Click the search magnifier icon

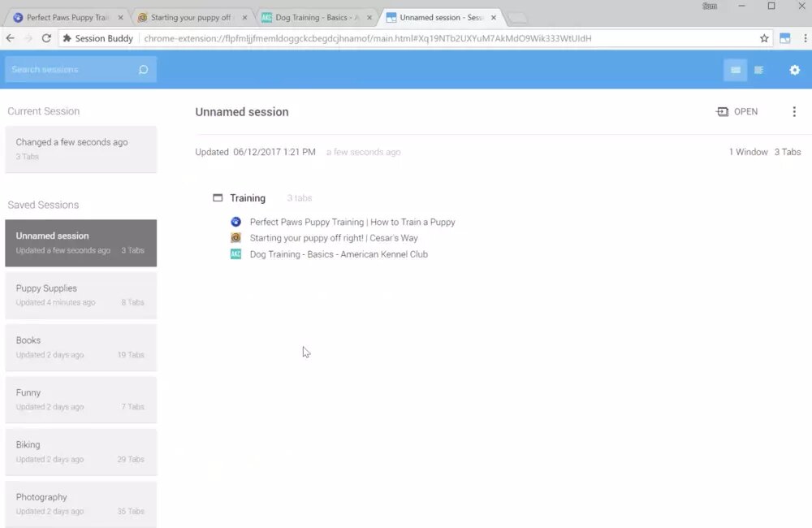(143, 70)
